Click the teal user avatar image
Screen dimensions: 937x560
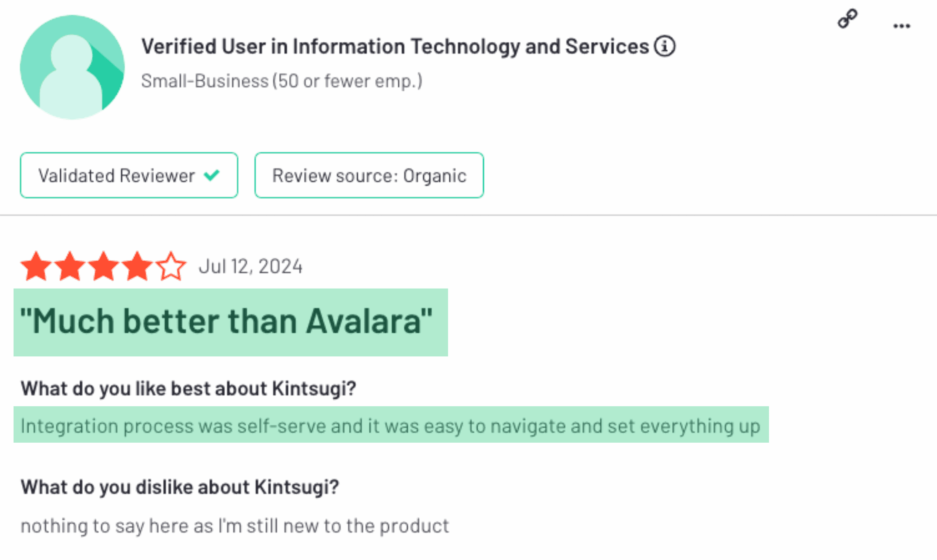[72, 67]
